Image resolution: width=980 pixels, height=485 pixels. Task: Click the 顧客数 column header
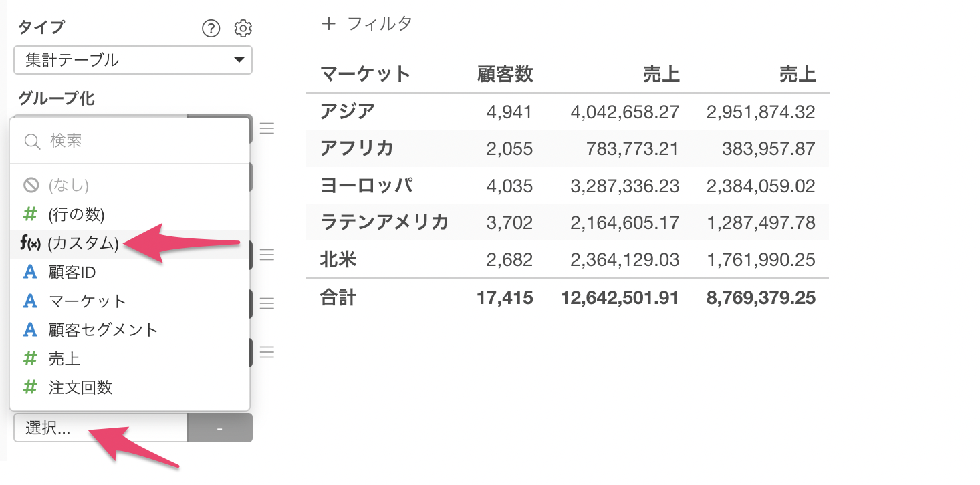click(x=505, y=73)
